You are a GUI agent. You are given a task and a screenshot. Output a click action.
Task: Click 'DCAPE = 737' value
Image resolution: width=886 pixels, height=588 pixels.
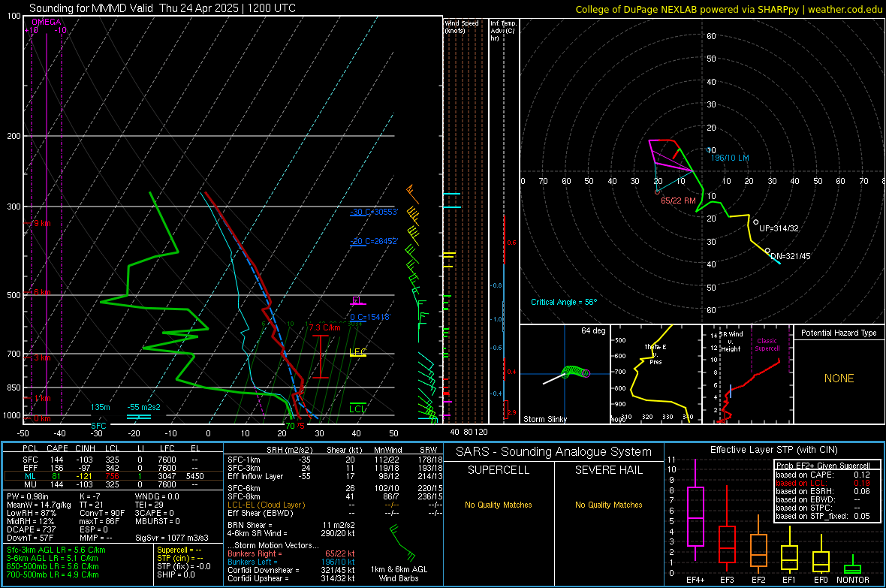coord(29,529)
